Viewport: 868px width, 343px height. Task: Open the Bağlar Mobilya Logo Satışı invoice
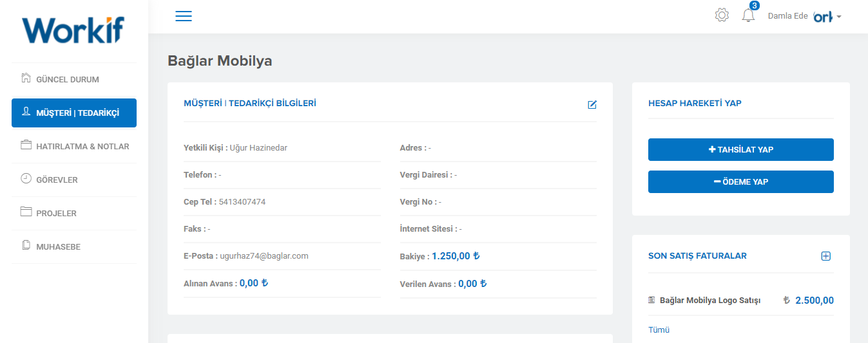point(710,301)
